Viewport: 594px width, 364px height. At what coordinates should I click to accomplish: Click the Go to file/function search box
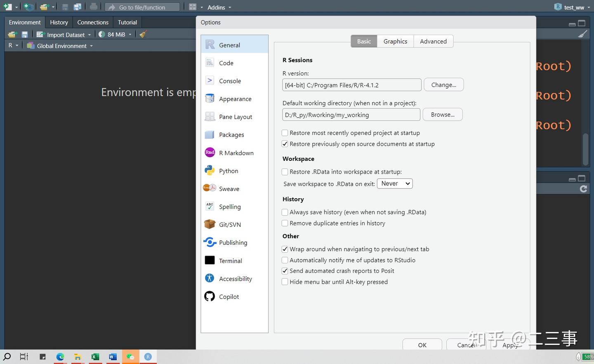point(142,7)
